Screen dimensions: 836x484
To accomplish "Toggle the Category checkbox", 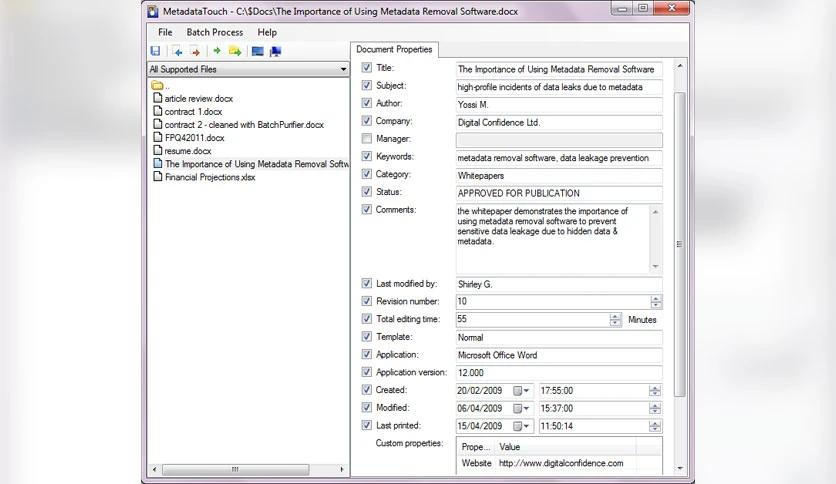I will pos(366,174).
